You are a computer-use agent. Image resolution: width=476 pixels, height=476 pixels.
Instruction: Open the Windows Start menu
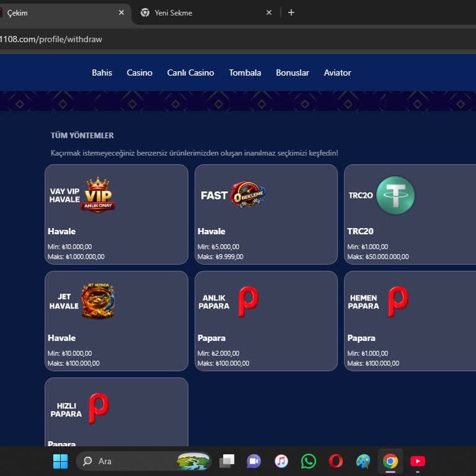click(60, 461)
